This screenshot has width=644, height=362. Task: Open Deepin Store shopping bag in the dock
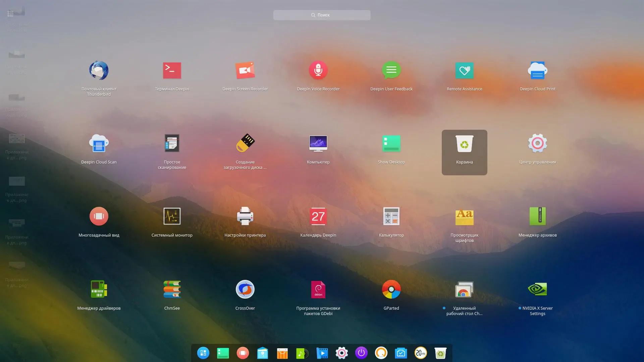pyautogui.click(x=282, y=353)
